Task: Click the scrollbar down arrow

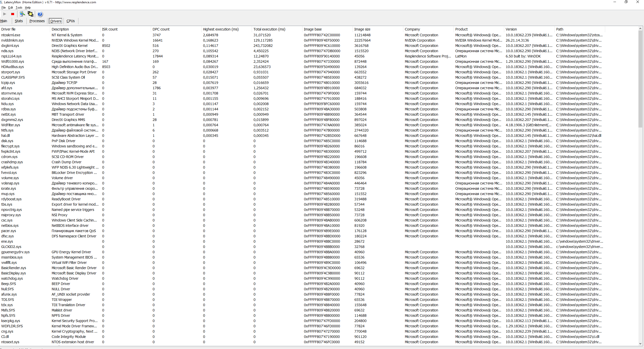Action: coord(640,343)
